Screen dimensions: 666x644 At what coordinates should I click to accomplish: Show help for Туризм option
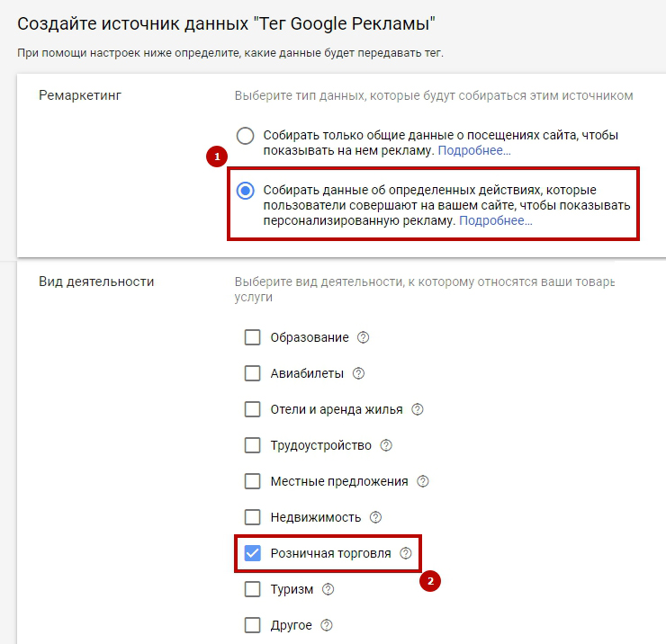pyautogui.click(x=328, y=589)
